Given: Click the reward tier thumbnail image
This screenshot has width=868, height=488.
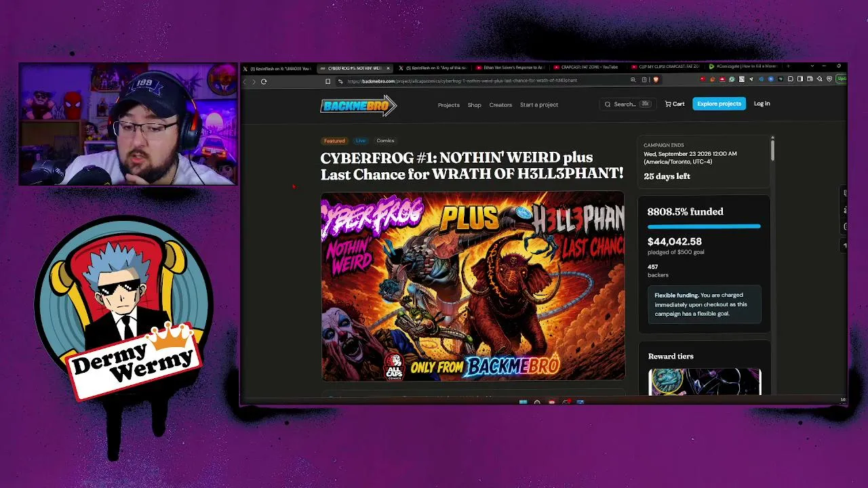Looking at the screenshot, I should coord(705,382).
